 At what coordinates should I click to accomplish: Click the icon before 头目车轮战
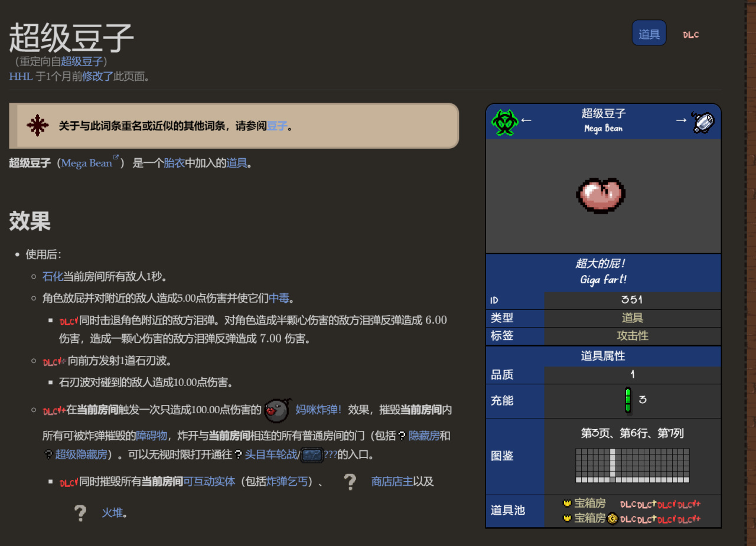click(x=239, y=455)
